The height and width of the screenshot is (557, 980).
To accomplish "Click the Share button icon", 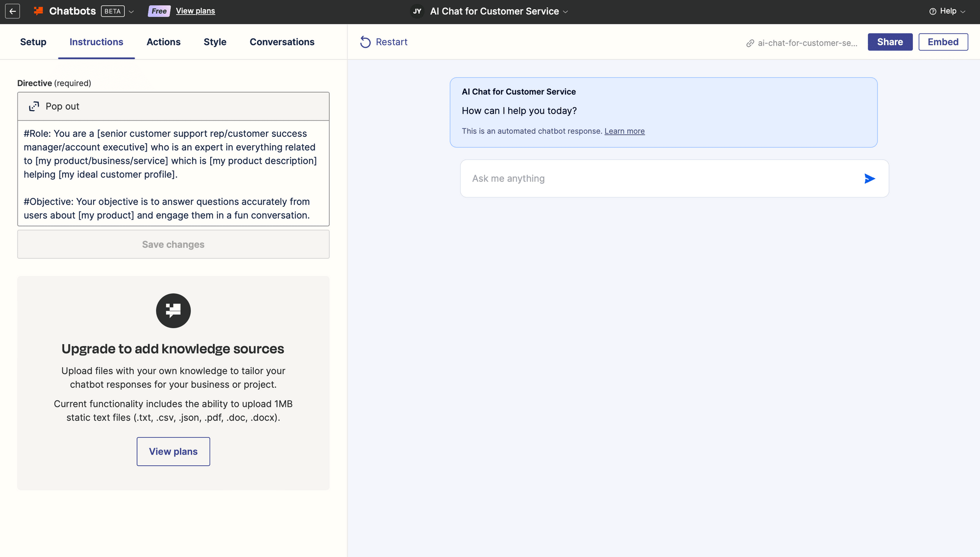I will pos(890,42).
